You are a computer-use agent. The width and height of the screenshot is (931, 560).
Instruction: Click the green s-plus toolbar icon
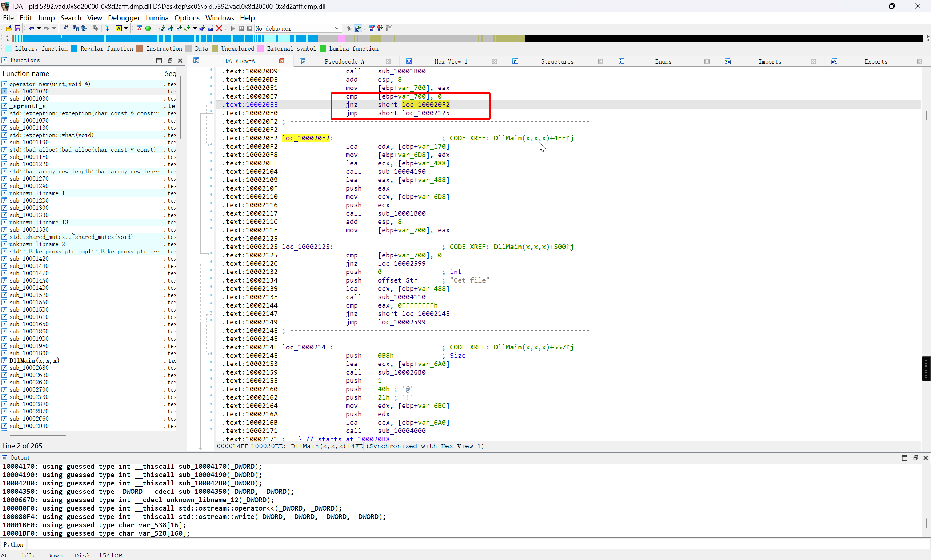click(187, 28)
